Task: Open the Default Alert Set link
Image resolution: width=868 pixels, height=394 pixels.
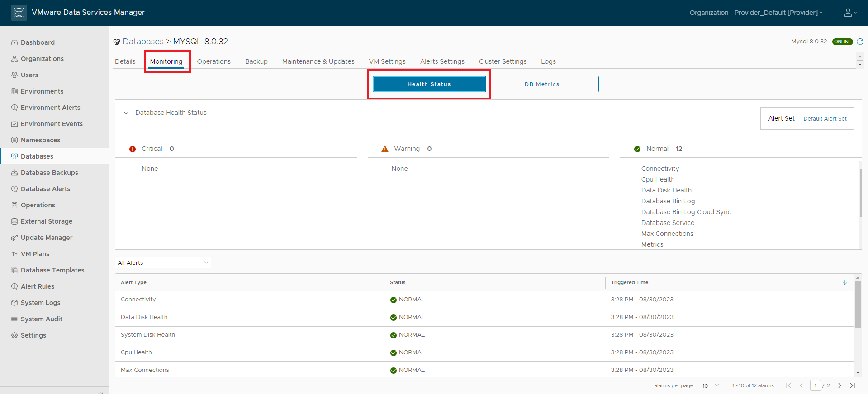Action: [x=825, y=119]
